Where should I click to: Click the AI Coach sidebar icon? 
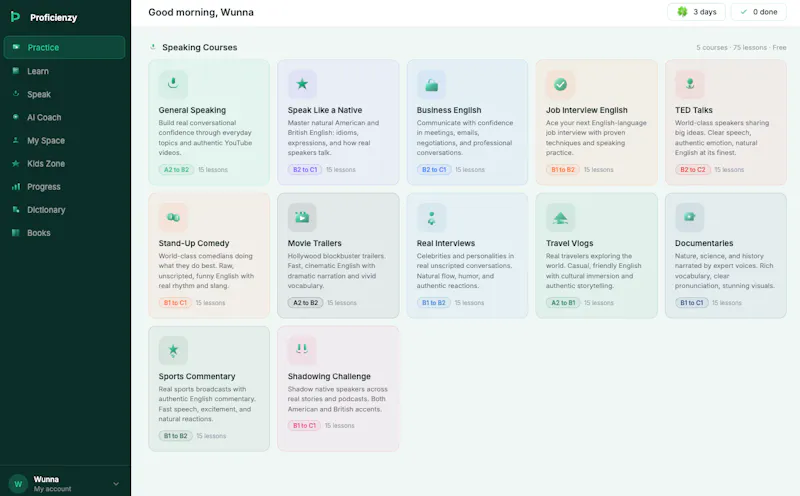tap(16, 117)
